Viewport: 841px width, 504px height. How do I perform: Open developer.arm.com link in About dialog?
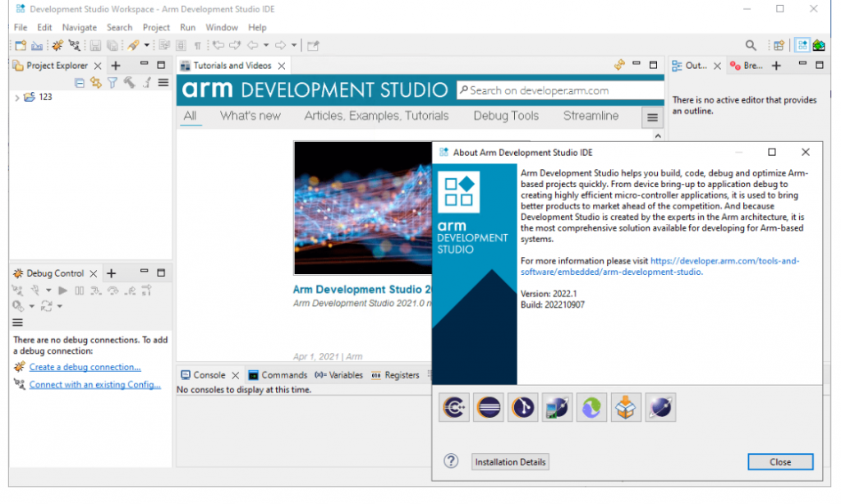click(x=659, y=267)
